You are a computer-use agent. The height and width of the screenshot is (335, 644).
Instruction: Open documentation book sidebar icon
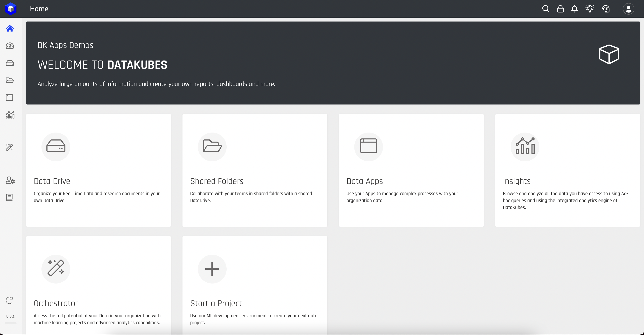click(10, 197)
